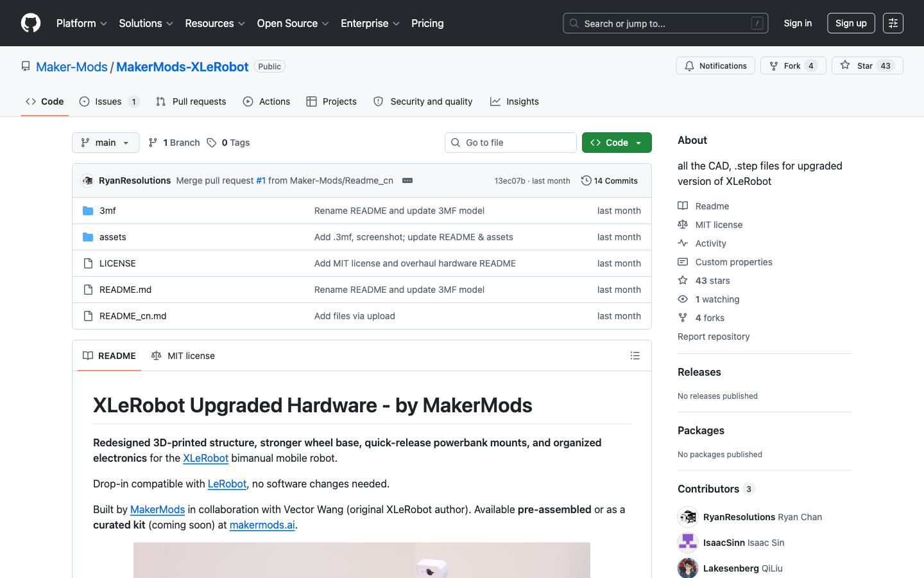Open the global navigation settings icon
This screenshot has height=578, width=924.
click(x=893, y=23)
